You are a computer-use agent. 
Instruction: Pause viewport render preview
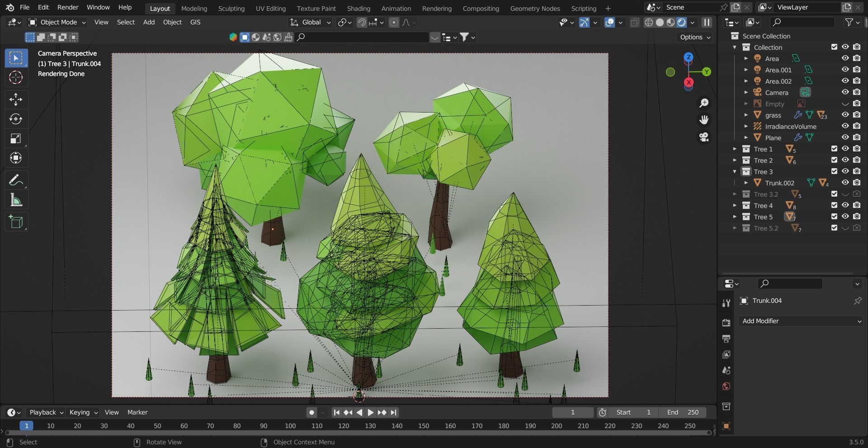point(707,22)
